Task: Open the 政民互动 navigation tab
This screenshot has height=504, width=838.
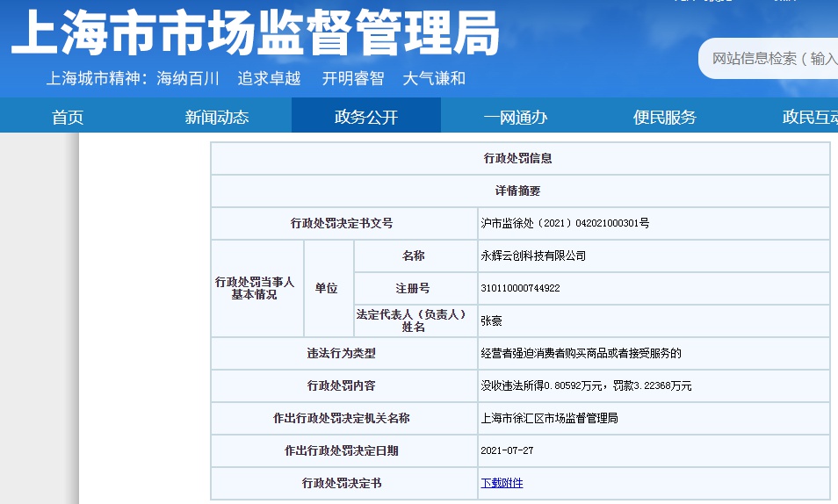Action: point(810,117)
